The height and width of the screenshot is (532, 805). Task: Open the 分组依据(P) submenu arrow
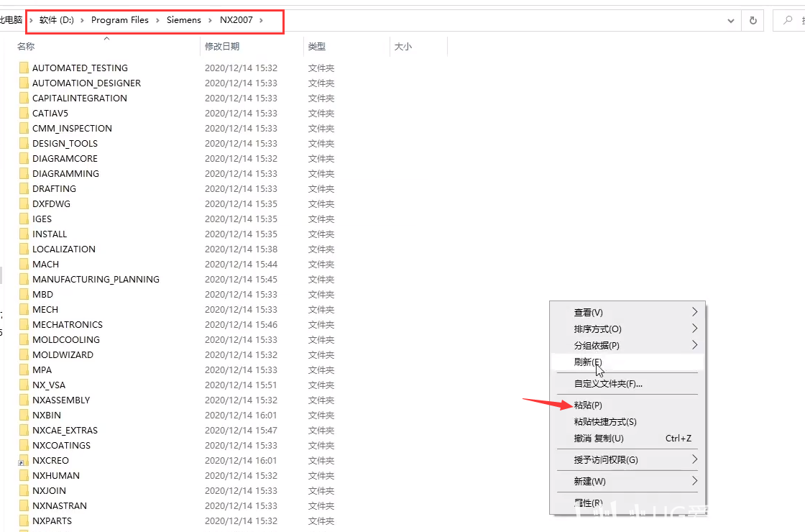[x=694, y=344]
